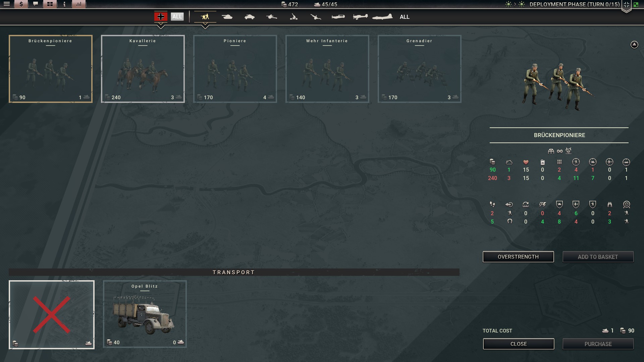Click the soft attack crosshair icon
The width and height of the screenshot is (644, 362).
576,162
